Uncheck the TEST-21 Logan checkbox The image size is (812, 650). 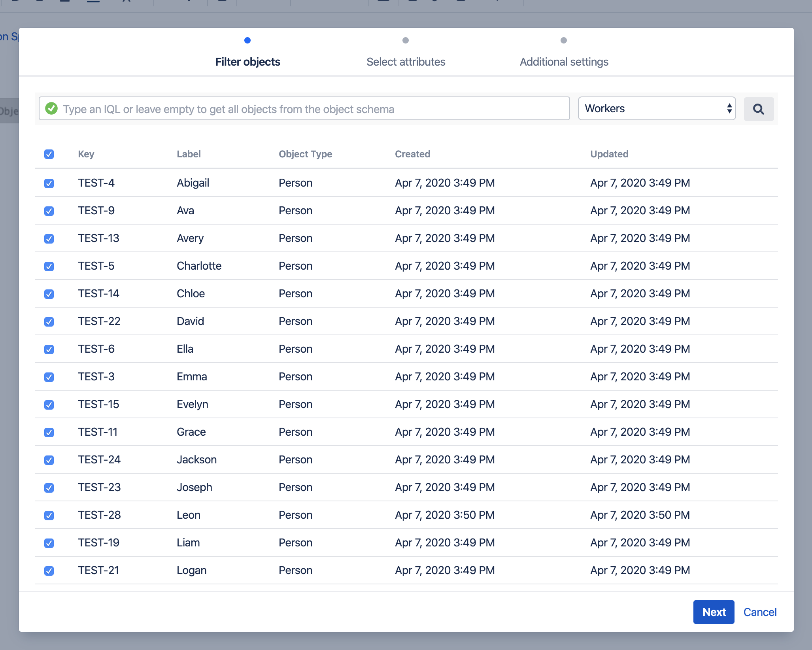point(49,571)
